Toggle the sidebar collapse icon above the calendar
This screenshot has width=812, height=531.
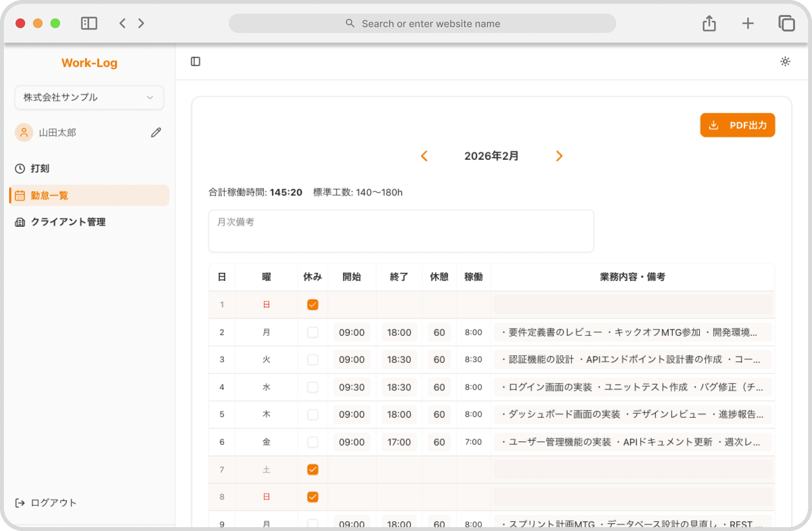[195, 62]
